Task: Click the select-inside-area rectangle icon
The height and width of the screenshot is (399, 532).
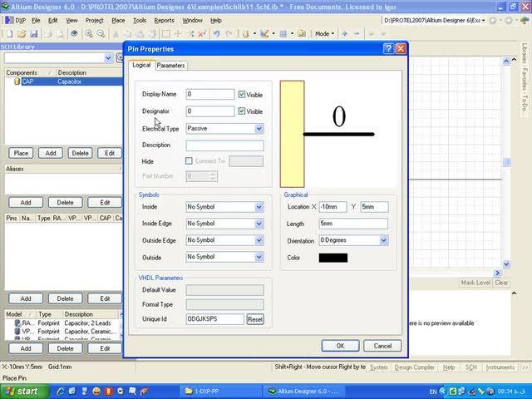Action: (166, 33)
